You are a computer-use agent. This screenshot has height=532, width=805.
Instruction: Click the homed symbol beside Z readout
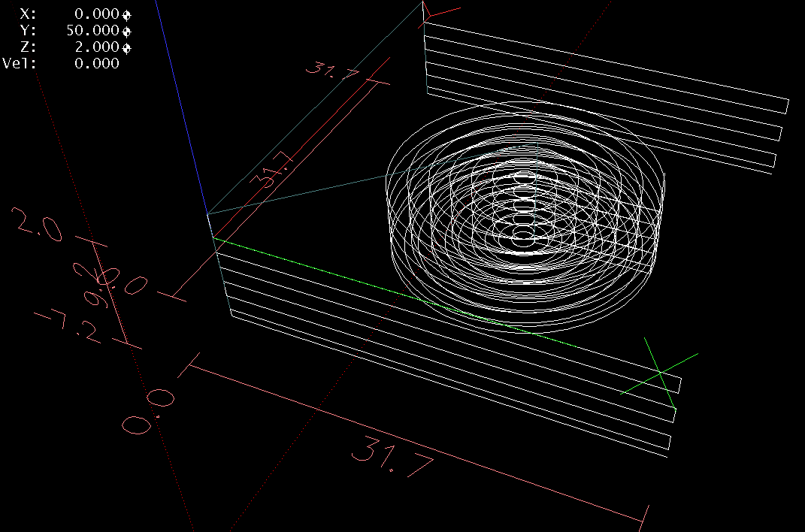pos(126,47)
